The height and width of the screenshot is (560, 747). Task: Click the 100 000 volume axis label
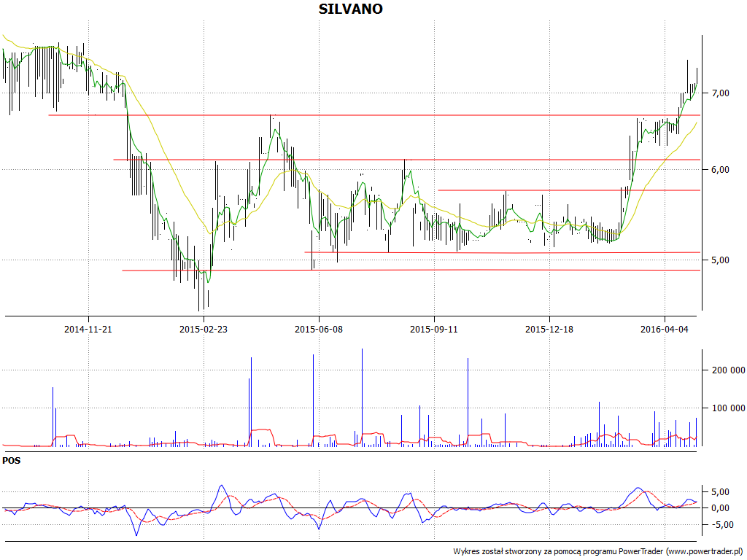[728, 408]
